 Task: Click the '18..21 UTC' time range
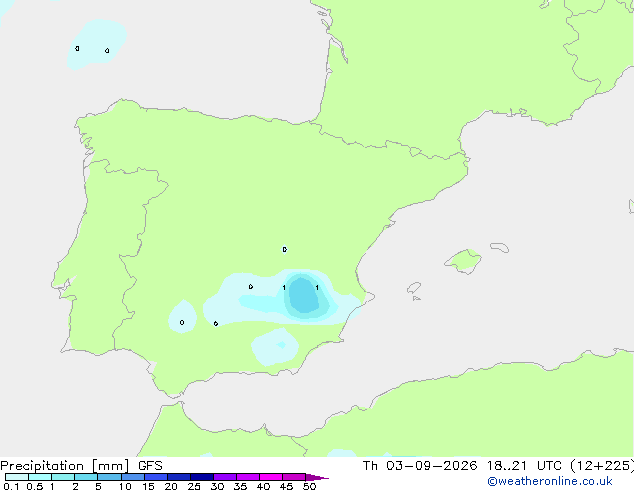(x=524, y=466)
